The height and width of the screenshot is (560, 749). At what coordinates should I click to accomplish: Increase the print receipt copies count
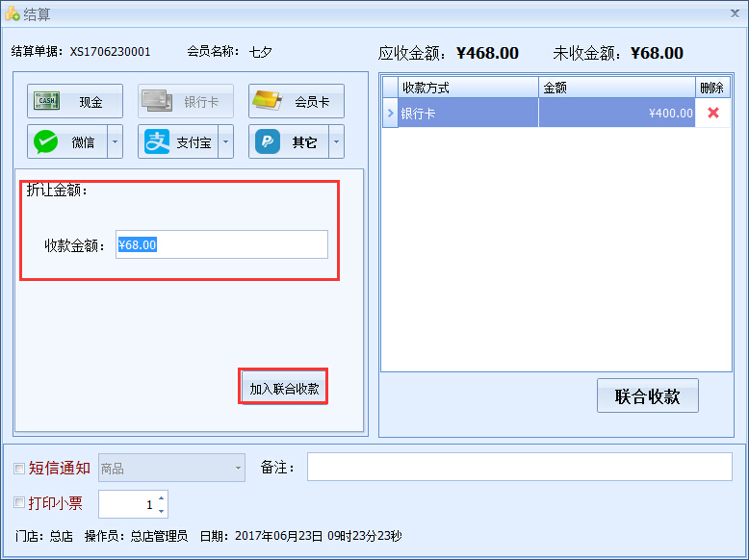(x=161, y=497)
